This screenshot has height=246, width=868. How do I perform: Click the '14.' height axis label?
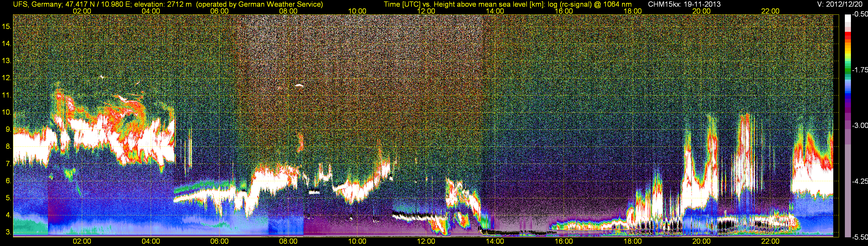(7, 43)
